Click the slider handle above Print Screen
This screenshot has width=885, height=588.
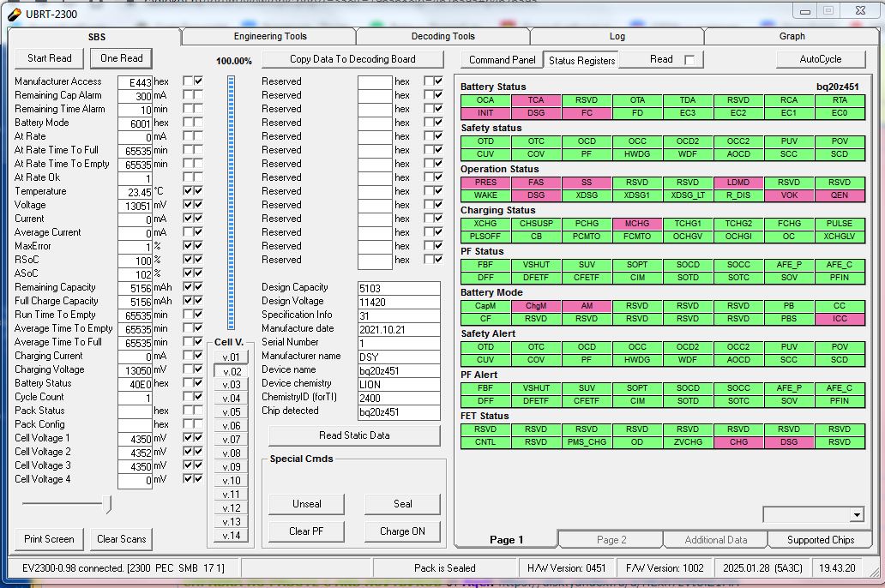[x=107, y=505]
